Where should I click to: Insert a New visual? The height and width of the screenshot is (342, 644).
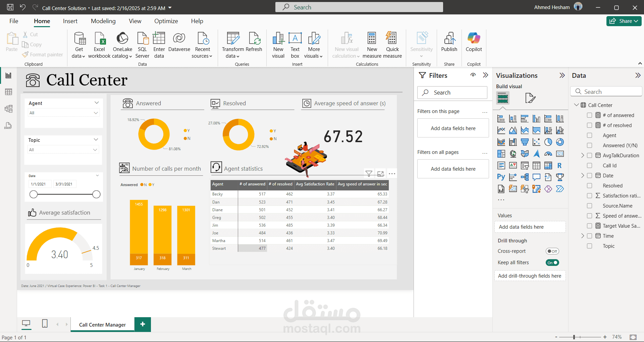coord(278,45)
